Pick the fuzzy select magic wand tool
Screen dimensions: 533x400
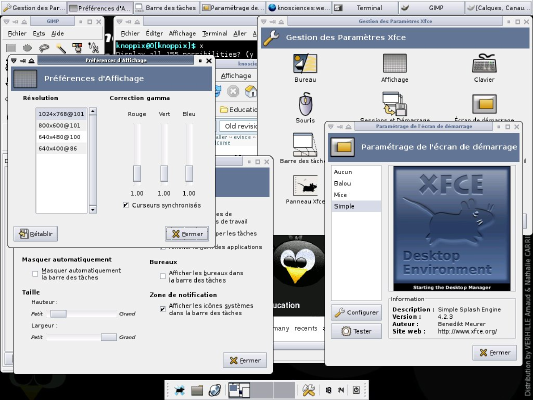click(x=61, y=48)
